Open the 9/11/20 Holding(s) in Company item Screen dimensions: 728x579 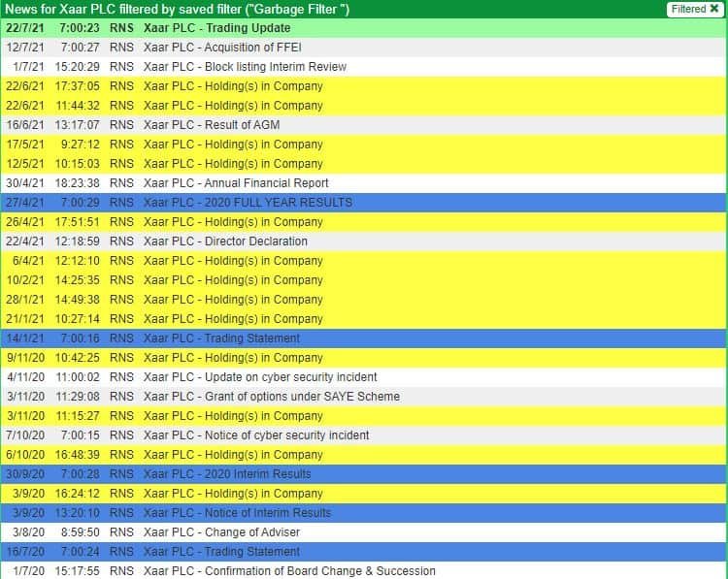pyautogui.click(x=364, y=358)
